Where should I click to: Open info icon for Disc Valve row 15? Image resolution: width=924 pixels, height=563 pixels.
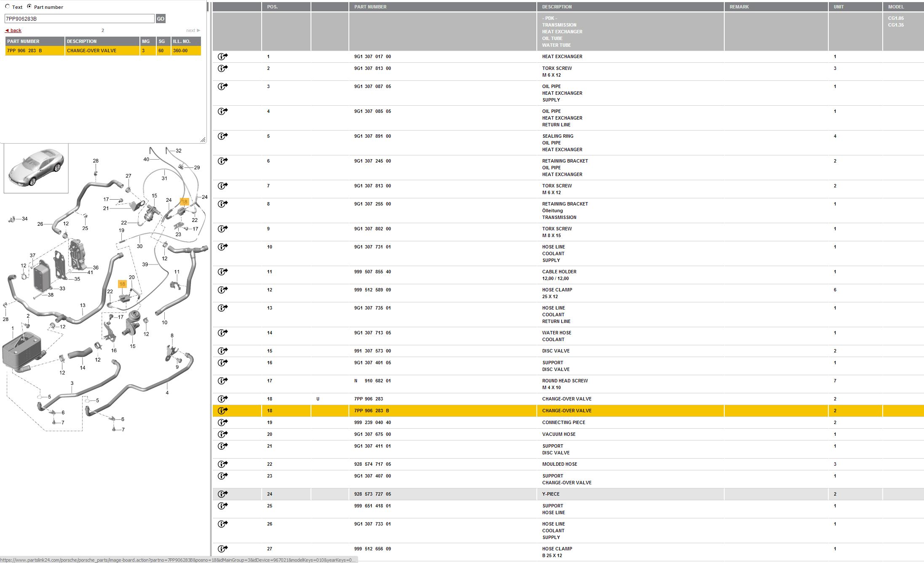pyautogui.click(x=222, y=351)
